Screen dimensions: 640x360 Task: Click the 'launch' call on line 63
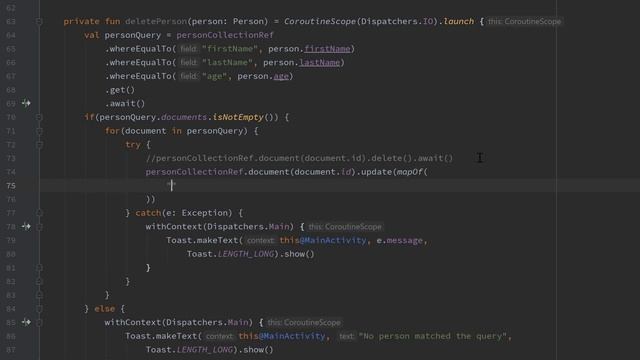point(459,21)
